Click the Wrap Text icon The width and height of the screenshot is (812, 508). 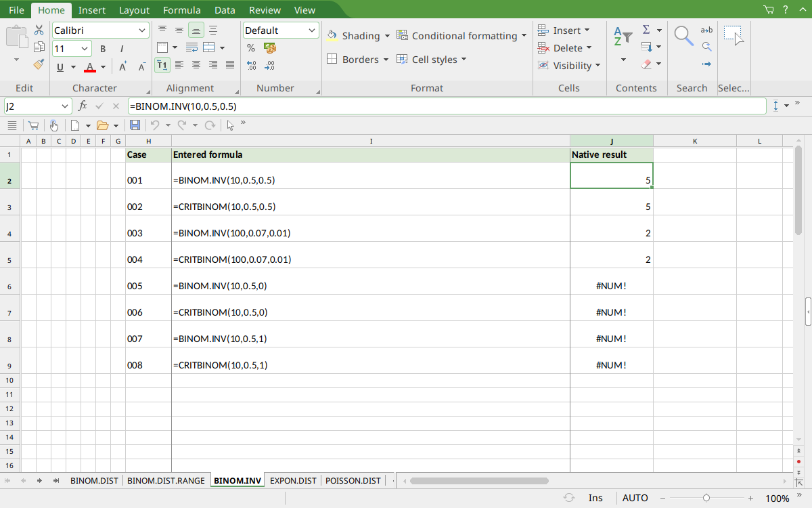(192, 47)
